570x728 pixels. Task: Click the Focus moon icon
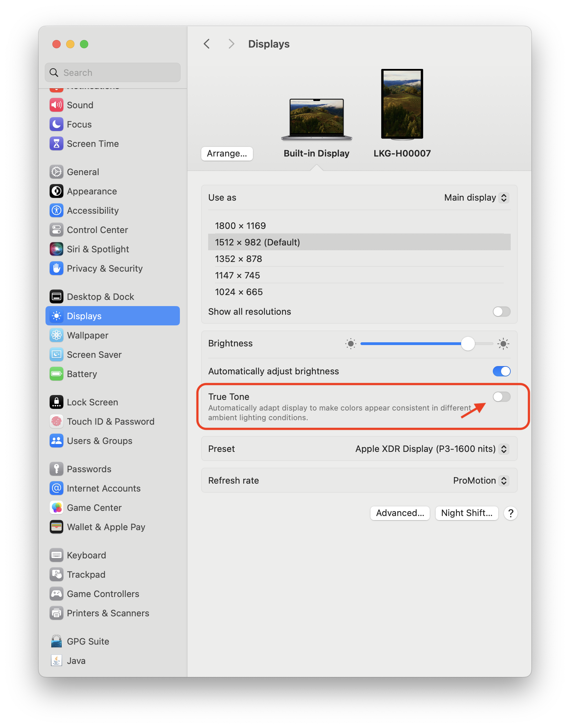coord(57,124)
